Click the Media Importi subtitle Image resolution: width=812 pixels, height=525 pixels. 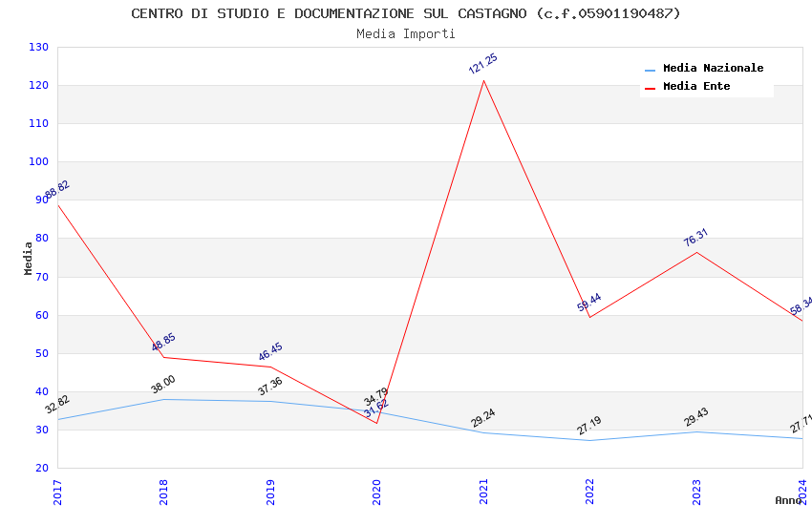click(x=405, y=34)
